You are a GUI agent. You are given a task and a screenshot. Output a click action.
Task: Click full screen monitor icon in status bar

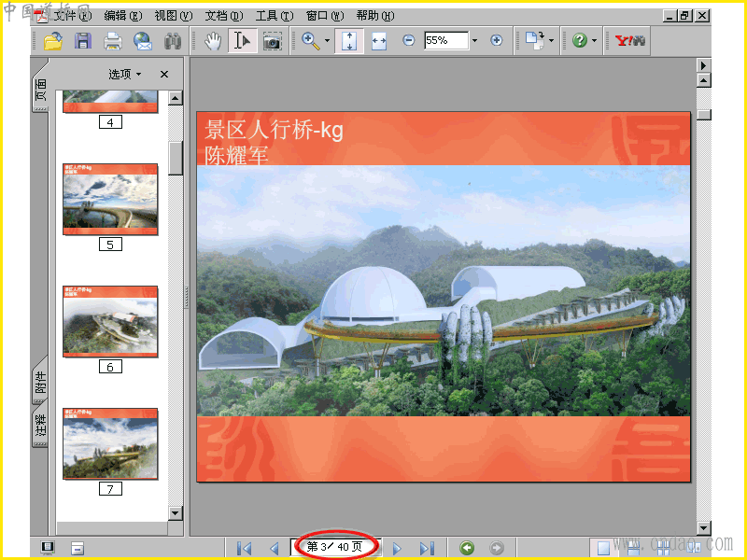point(48,548)
